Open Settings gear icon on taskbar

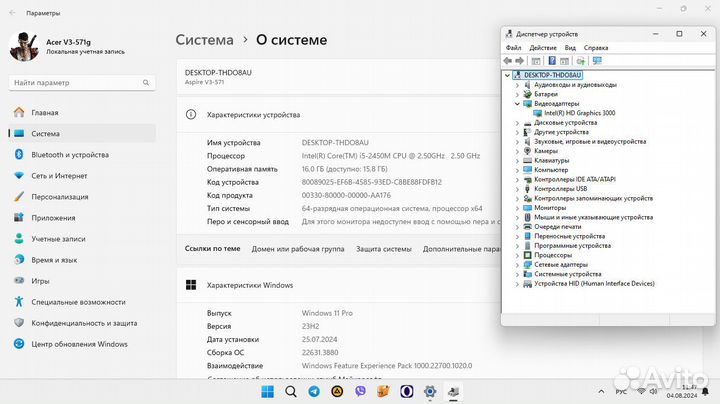(430, 392)
